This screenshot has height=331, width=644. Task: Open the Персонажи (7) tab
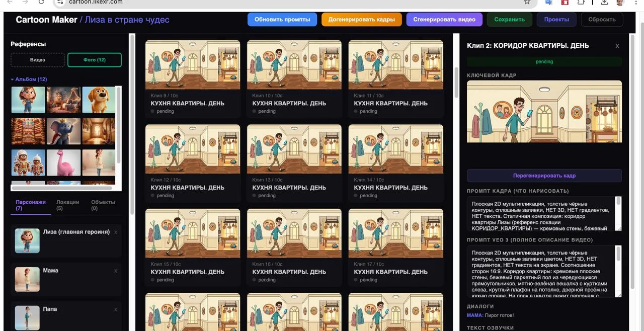point(31,205)
